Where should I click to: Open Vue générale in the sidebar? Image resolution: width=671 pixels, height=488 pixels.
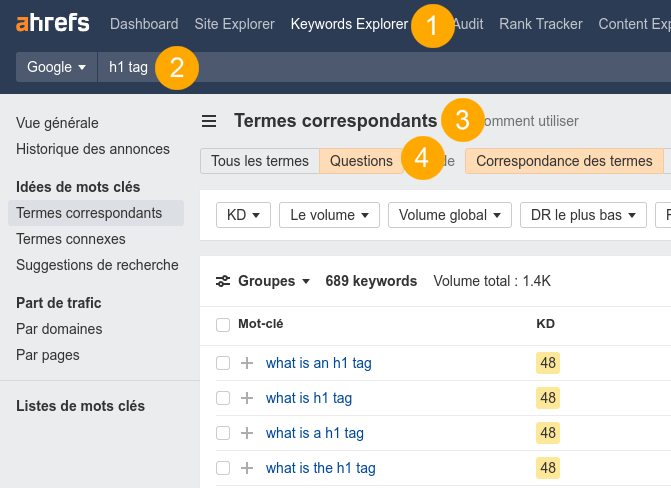tap(57, 123)
